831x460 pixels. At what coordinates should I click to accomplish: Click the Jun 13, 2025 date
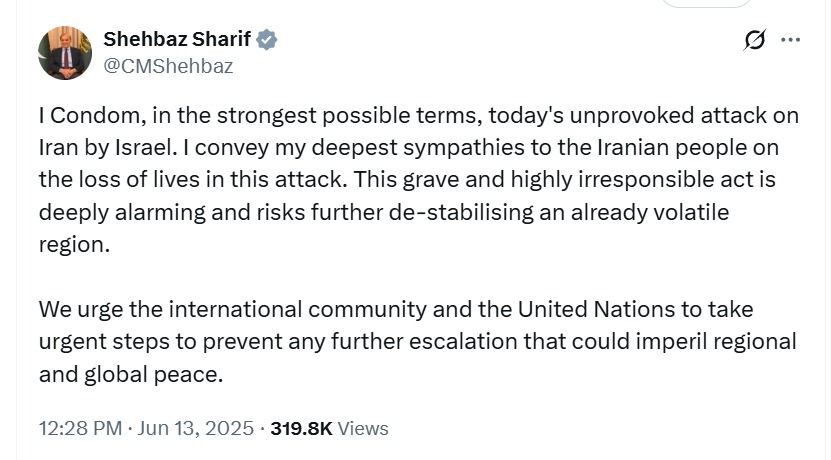point(196,428)
